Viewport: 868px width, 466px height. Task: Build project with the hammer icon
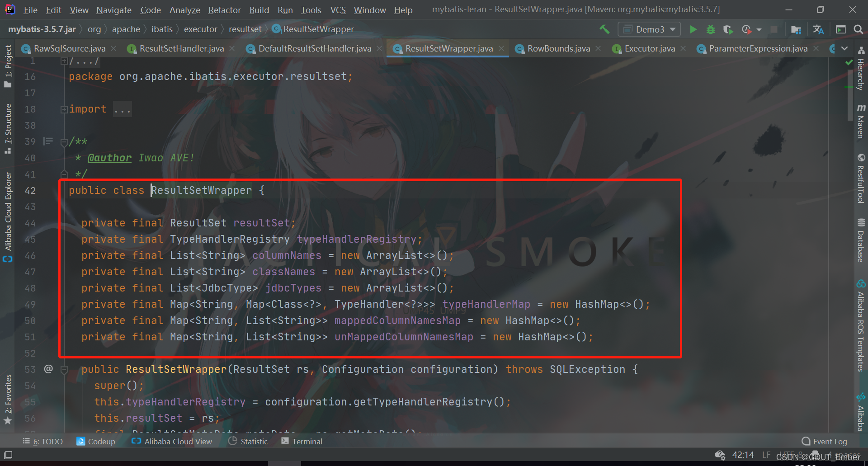(604, 29)
